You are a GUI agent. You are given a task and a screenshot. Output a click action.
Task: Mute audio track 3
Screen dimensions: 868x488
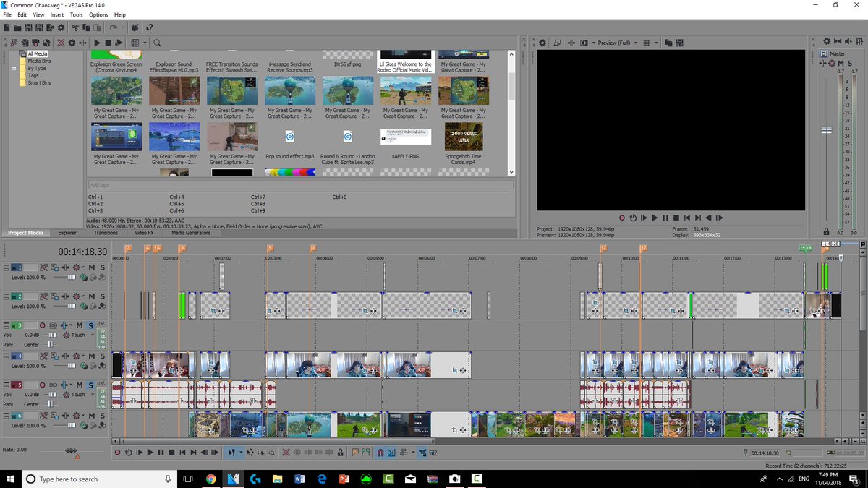[x=80, y=325]
